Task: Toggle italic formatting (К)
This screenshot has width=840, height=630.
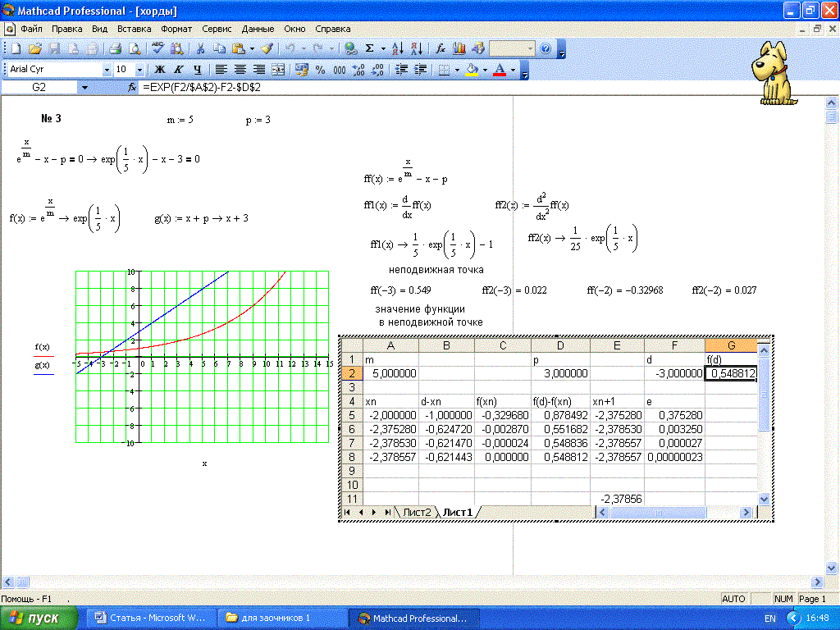Action: pos(179,70)
